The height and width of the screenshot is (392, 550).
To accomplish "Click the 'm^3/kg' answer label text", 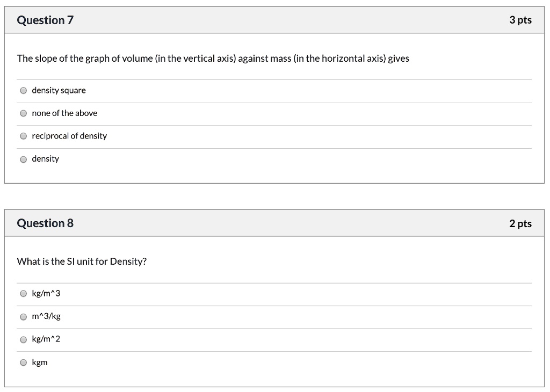I will [46, 316].
